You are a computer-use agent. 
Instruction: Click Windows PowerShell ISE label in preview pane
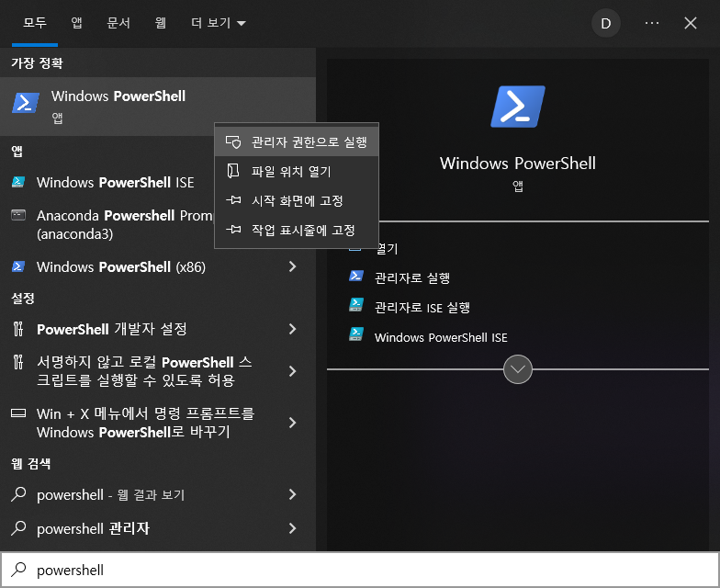[441, 337]
